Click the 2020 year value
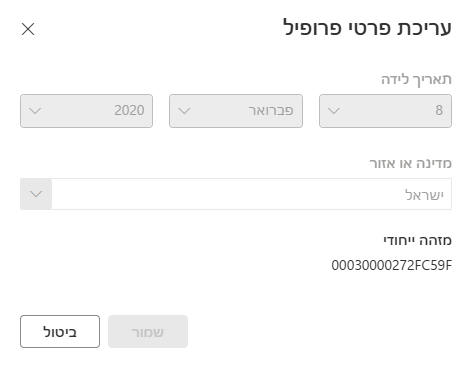This screenshot has width=474, height=367. pos(129,110)
